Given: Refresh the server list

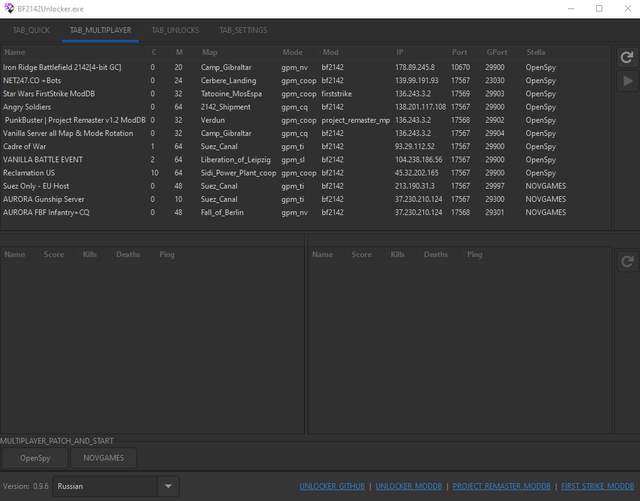Looking at the screenshot, I should click(x=627, y=58).
